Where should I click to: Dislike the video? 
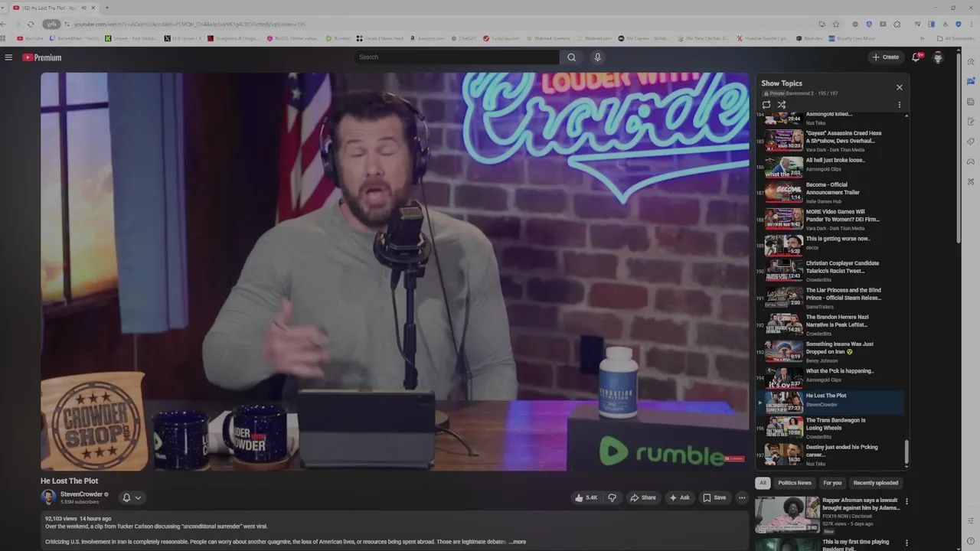(612, 497)
